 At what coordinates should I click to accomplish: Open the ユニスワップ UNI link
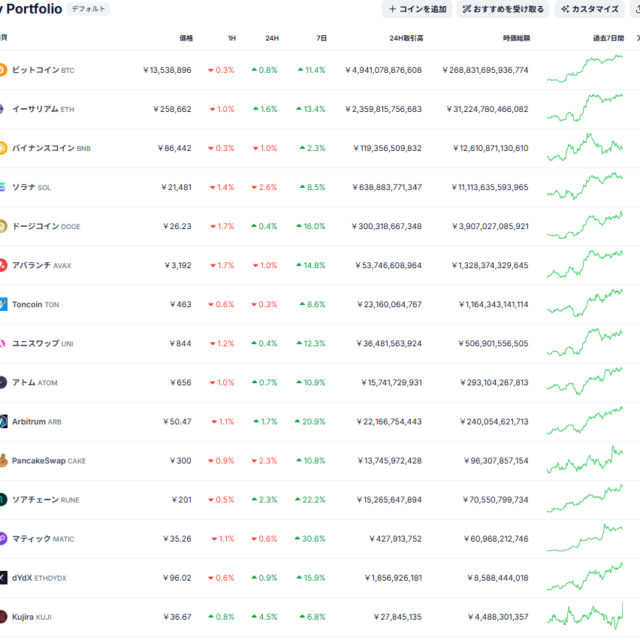(42, 343)
